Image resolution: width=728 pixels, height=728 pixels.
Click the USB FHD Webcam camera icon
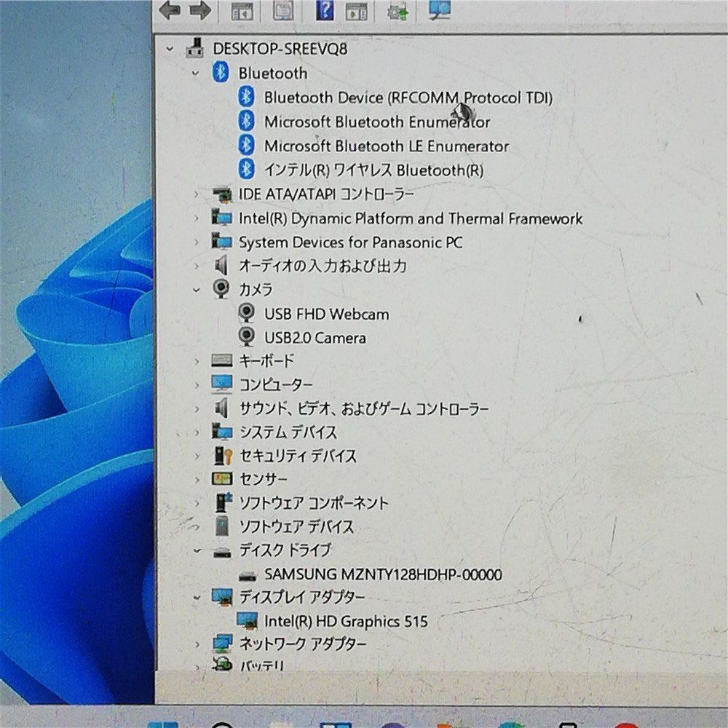click(248, 314)
